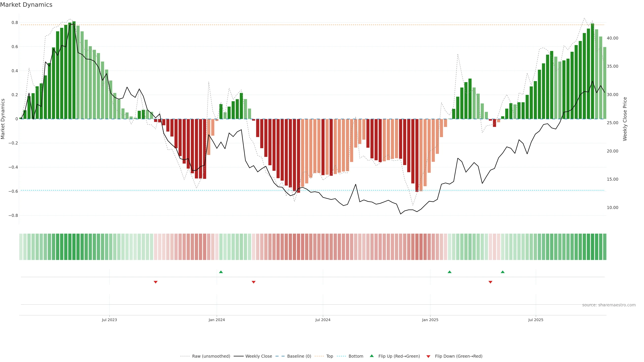Toggle the Weekly Close legend entry

[x=258, y=356]
